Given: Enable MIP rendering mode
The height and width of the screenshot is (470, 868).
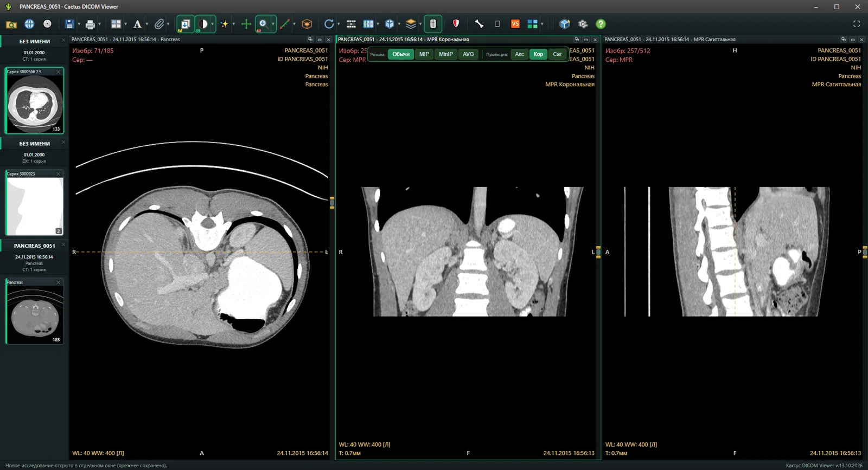Looking at the screenshot, I should (424, 54).
